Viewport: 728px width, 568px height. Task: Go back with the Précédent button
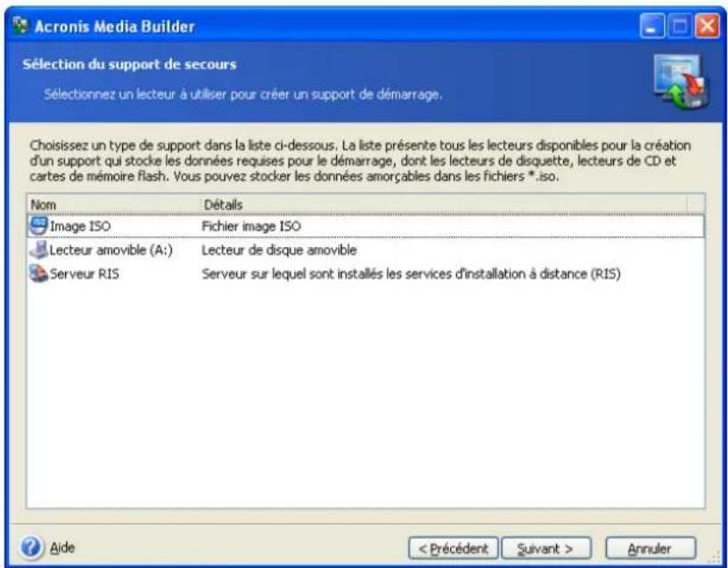pyautogui.click(x=454, y=548)
